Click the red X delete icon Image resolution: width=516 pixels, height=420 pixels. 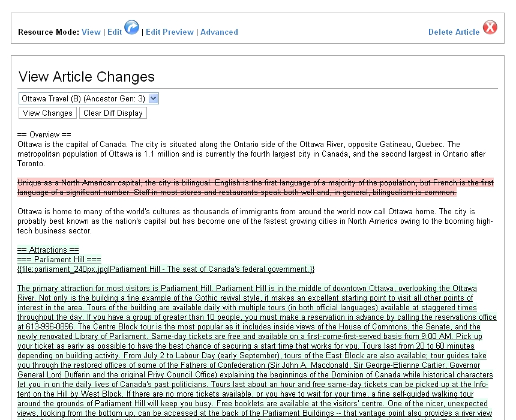tap(490, 28)
